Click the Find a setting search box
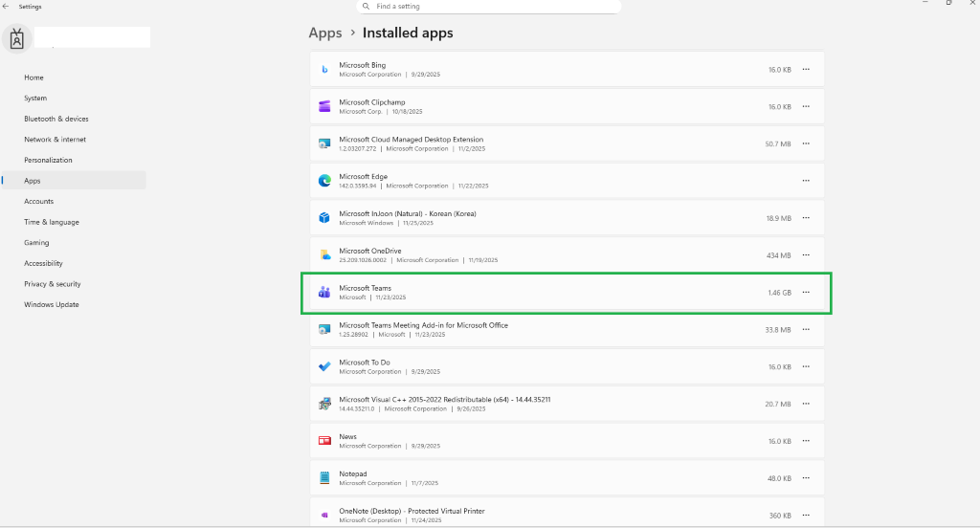 coord(489,7)
